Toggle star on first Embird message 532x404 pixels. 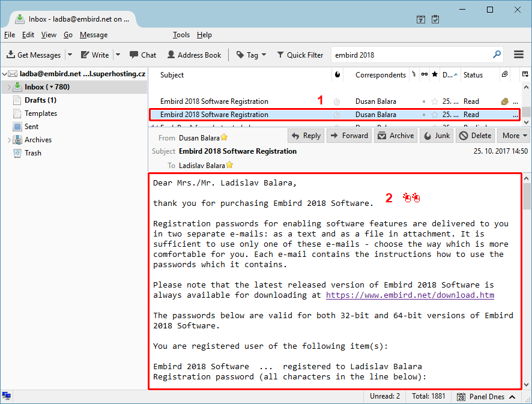[x=435, y=101]
